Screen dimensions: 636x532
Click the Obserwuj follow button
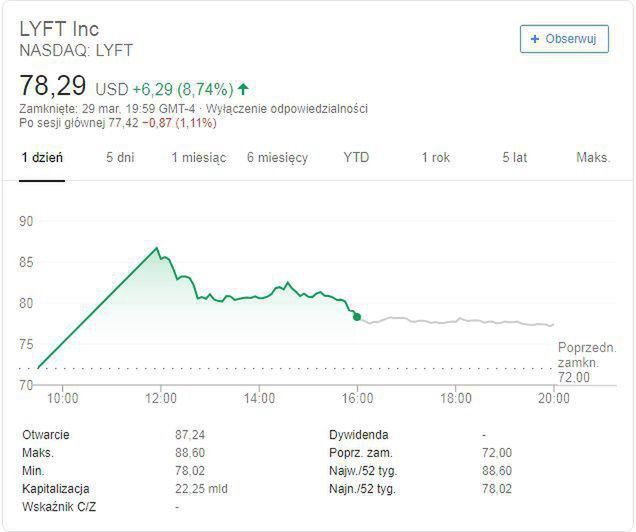564,39
